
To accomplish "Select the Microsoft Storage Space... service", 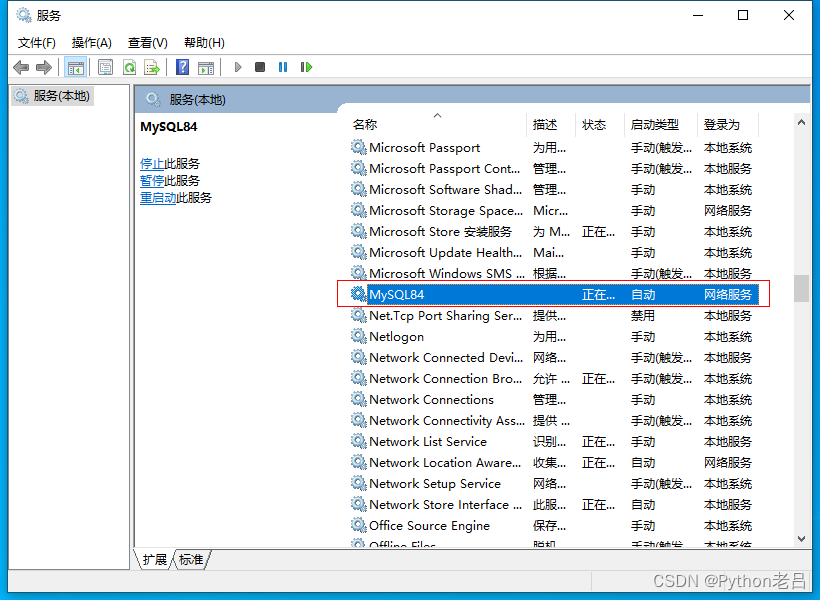I will [554, 210].
